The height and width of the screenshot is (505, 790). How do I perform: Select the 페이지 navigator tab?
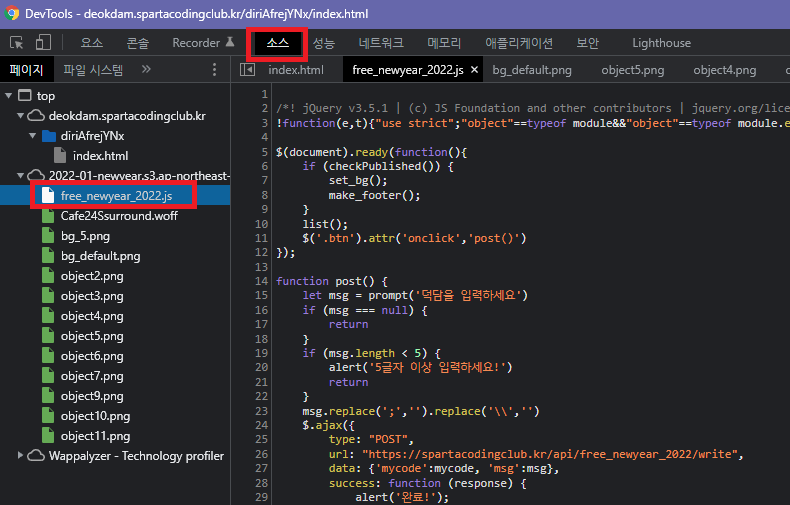26,70
